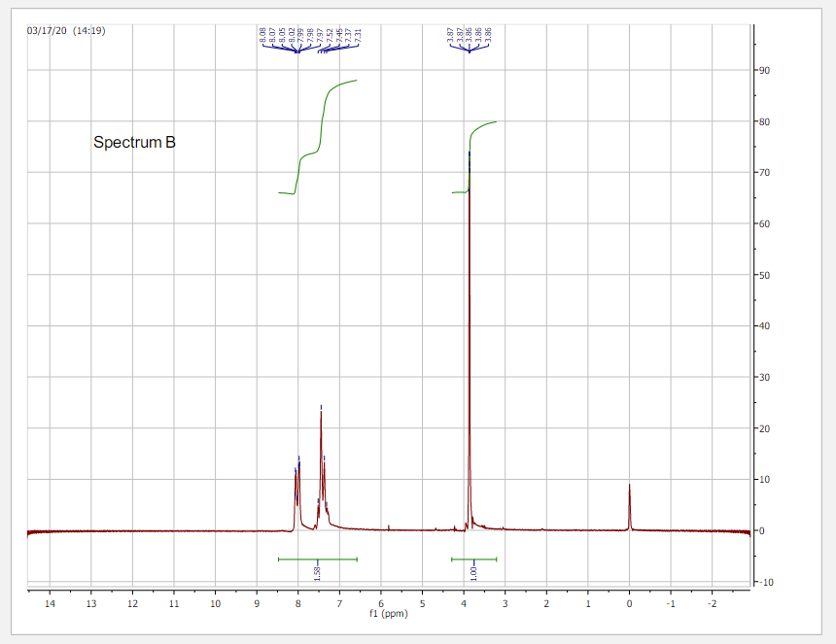Select the timestamp 03/17/20 (14:19)
Viewport: 836px width, 644px height.
click(64, 28)
